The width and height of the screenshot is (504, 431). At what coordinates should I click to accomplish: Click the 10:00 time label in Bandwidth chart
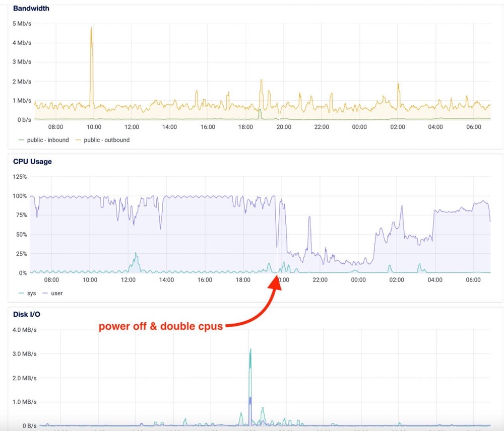[x=94, y=127]
